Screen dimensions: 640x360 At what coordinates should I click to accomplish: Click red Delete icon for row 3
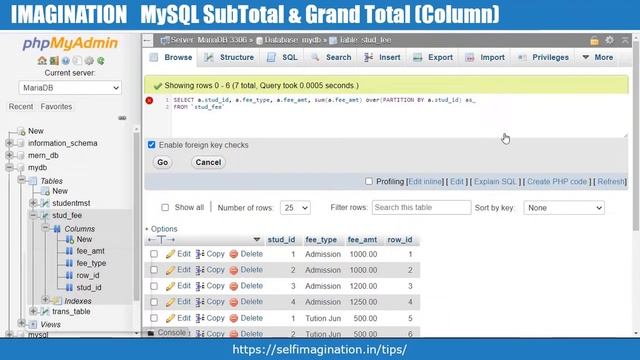pyautogui.click(x=233, y=286)
